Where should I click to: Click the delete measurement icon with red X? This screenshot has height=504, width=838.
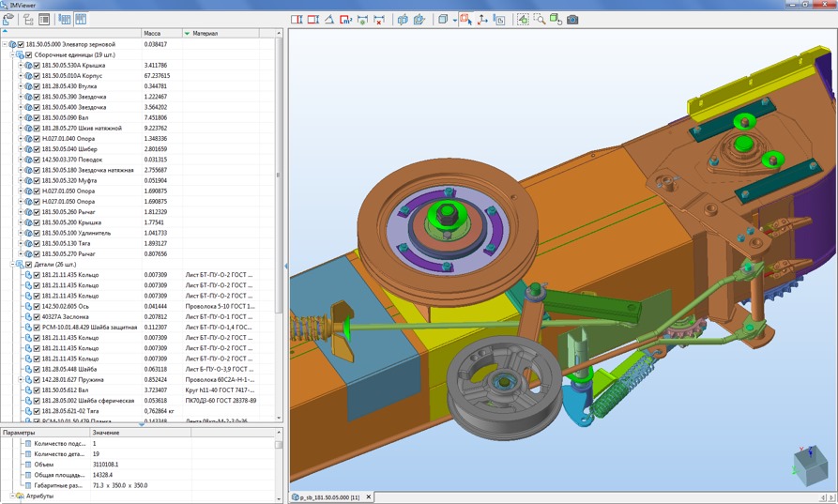(x=378, y=19)
